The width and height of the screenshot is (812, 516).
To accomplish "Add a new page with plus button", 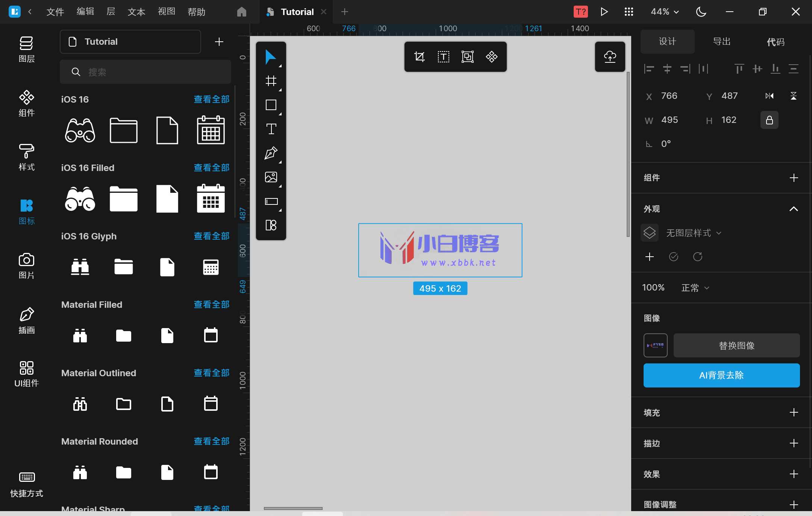I will click(219, 42).
